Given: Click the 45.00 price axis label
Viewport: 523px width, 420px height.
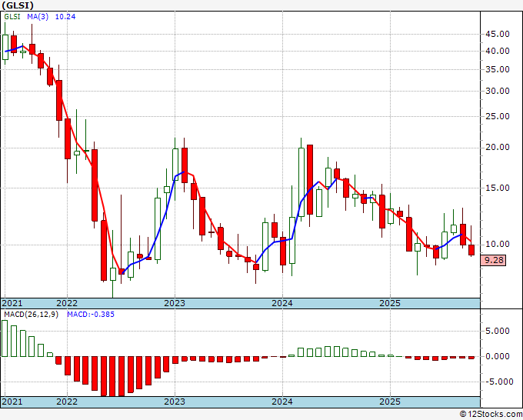Looking at the screenshot, I should (x=498, y=34).
